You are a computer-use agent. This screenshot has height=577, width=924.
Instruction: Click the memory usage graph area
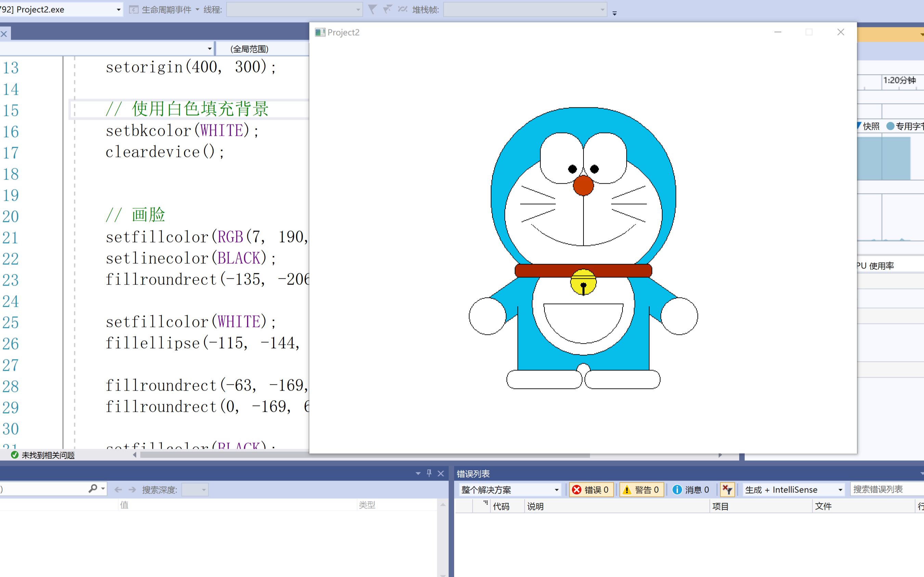tap(884, 159)
